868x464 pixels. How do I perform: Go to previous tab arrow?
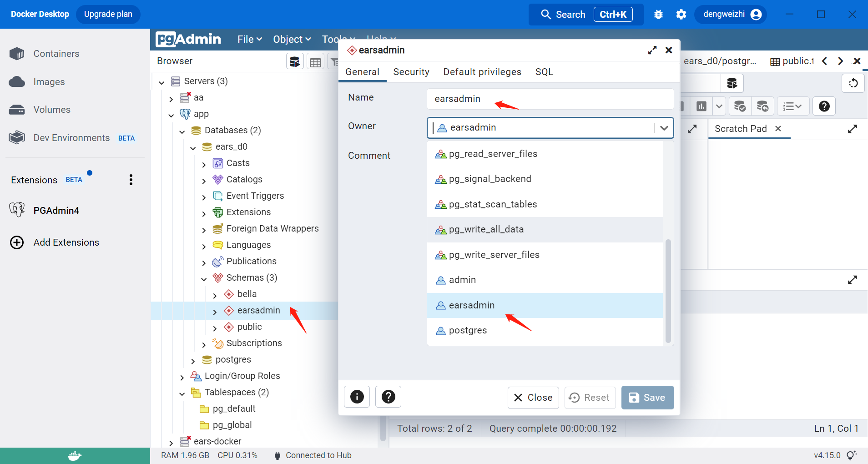click(824, 61)
